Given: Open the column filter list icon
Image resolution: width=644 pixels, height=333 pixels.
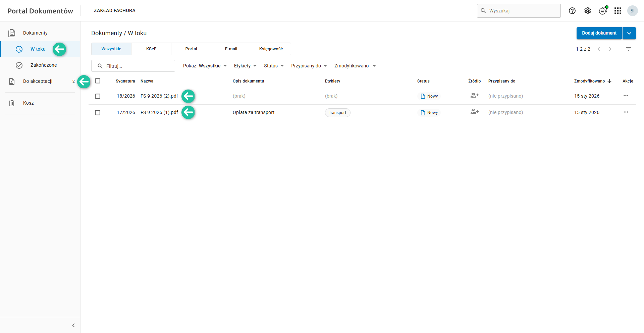Looking at the screenshot, I should click(629, 49).
